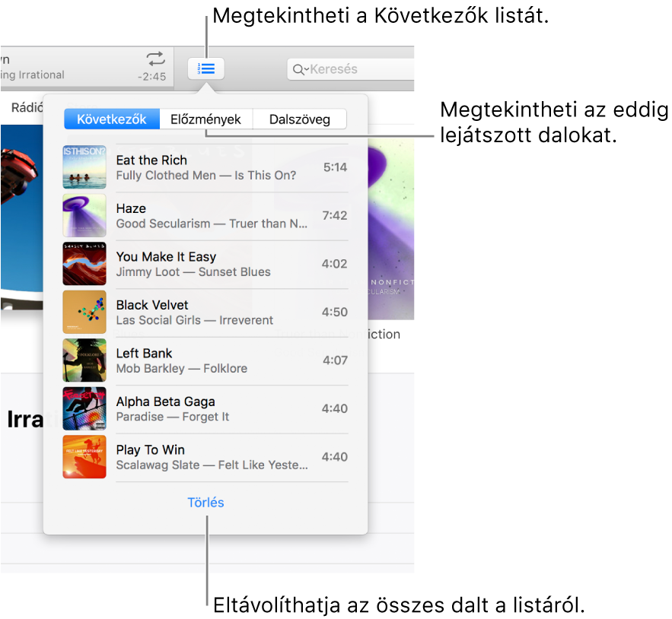The width and height of the screenshot is (672, 619).
Task: Click Las Social Girls — Irreverent
Action: point(195,320)
